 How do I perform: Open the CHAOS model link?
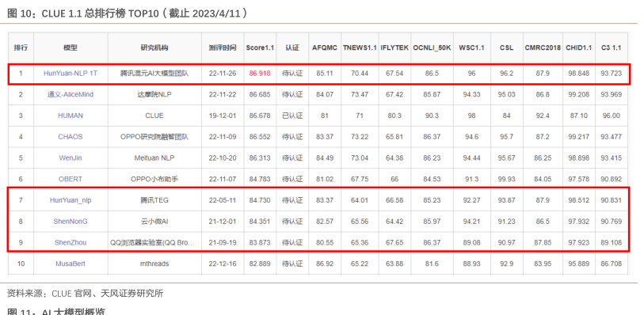70,137
